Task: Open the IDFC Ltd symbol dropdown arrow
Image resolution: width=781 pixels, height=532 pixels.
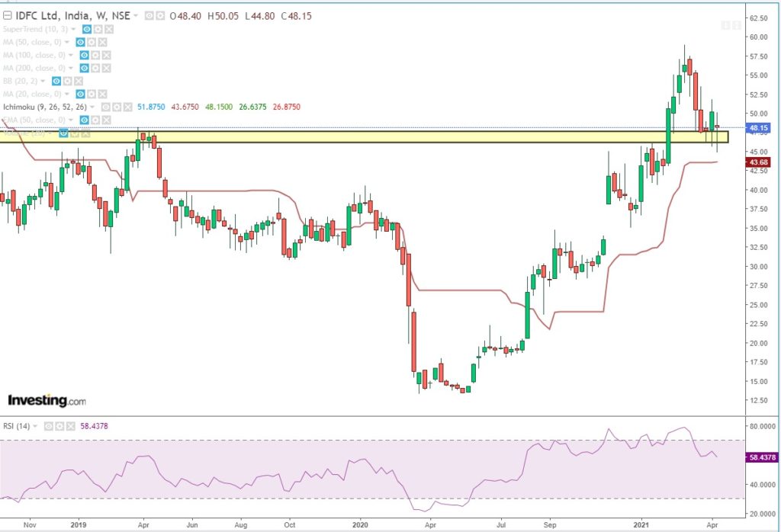Action: [136, 16]
